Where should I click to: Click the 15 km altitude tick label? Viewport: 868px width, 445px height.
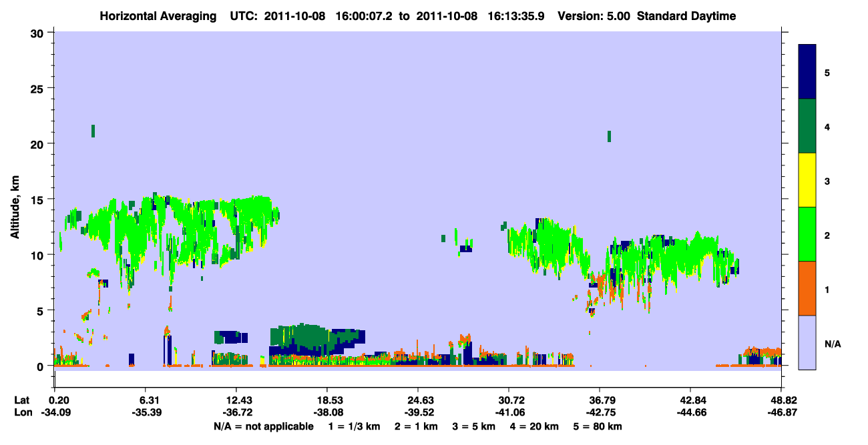(39, 199)
